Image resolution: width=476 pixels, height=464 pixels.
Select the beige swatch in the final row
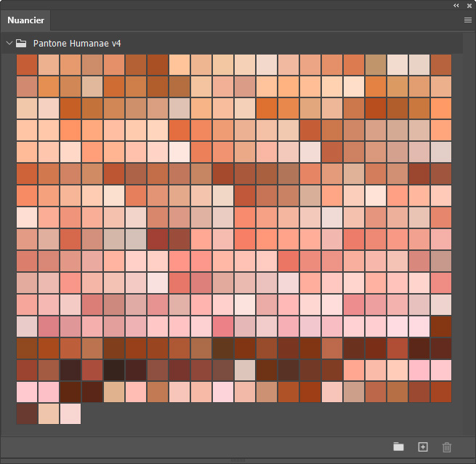49,414
